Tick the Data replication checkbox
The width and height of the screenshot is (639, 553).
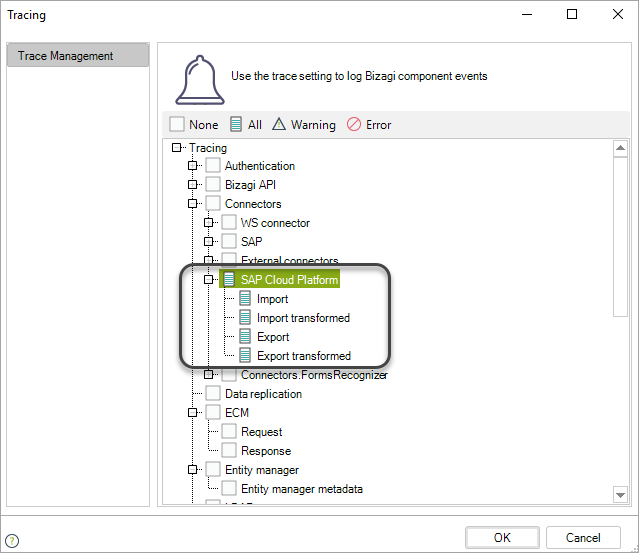[x=213, y=394]
